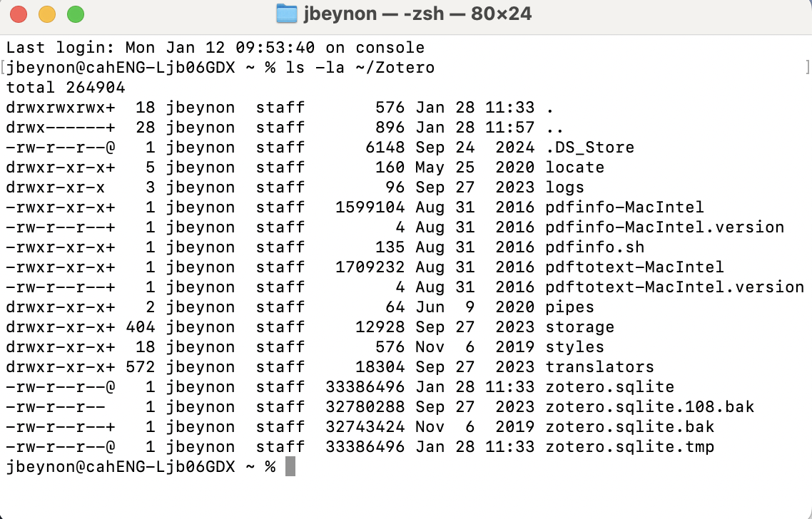Click the size 12928 on storage row
Image resolution: width=812 pixels, height=519 pixels.
click(x=380, y=327)
